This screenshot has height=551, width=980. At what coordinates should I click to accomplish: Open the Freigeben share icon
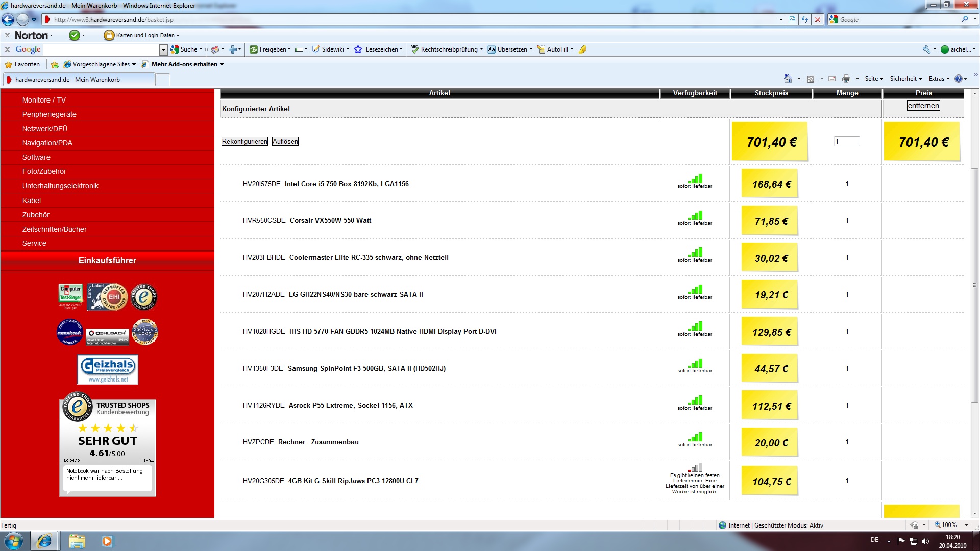click(254, 49)
